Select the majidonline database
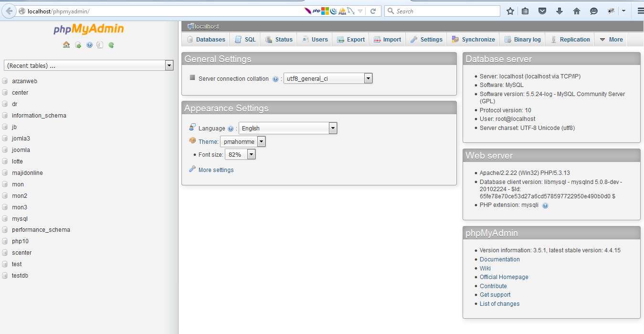 click(27, 173)
